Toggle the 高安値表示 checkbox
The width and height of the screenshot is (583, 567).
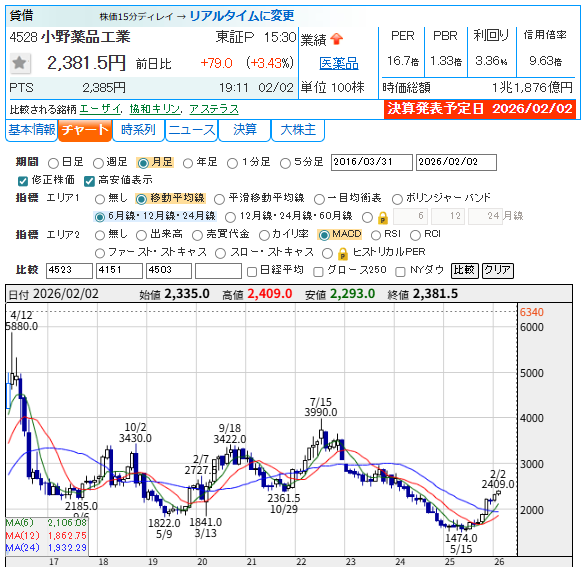89,181
